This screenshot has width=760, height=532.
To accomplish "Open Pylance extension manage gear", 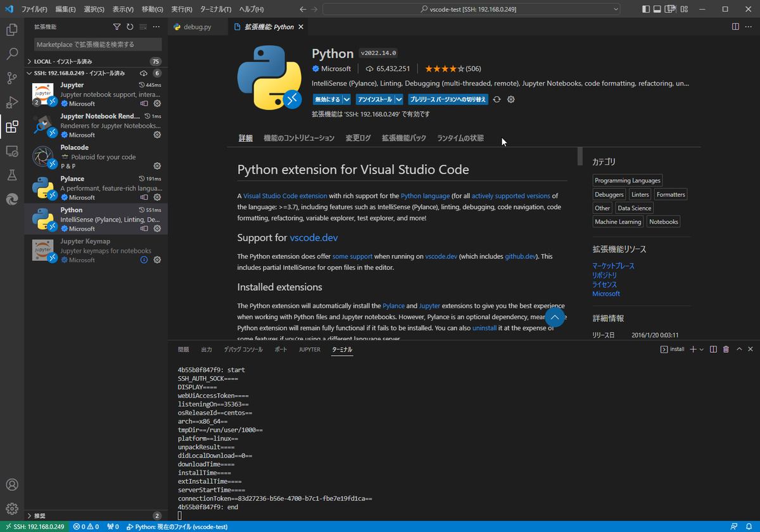I will point(157,197).
